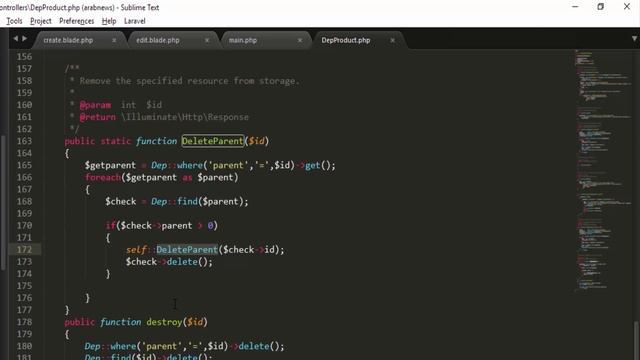Click the vertical scrollbar handle

[636, 340]
